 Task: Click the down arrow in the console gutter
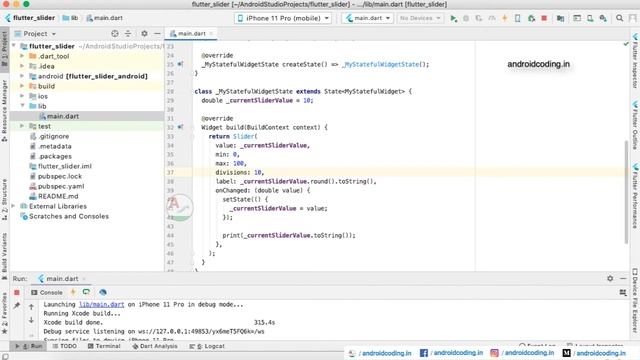tap(31, 320)
